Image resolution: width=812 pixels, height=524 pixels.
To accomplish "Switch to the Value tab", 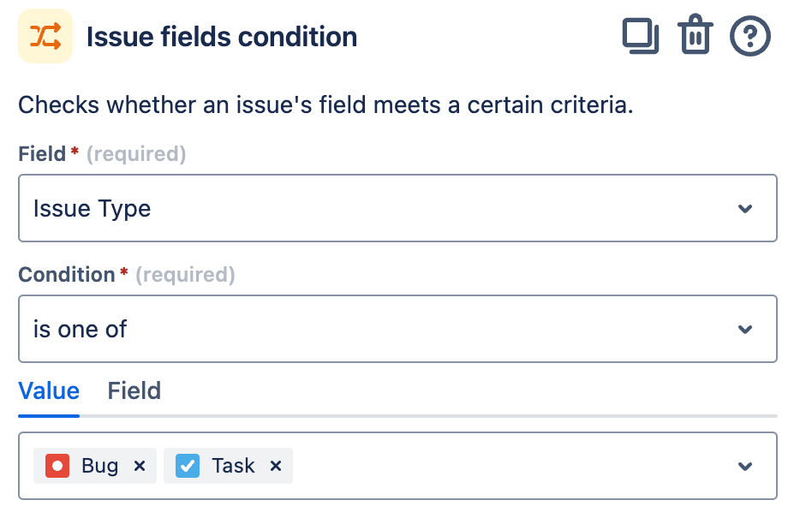I will [49, 391].
